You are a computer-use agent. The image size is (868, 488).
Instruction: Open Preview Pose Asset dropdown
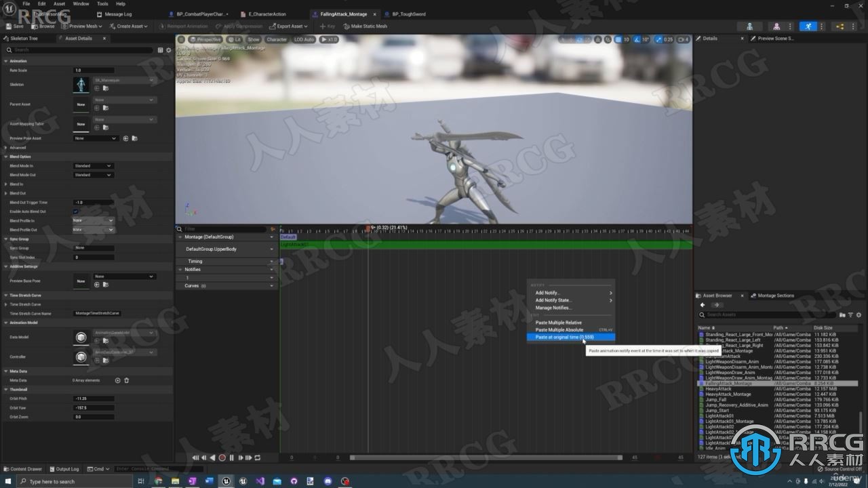coord(96,138)
